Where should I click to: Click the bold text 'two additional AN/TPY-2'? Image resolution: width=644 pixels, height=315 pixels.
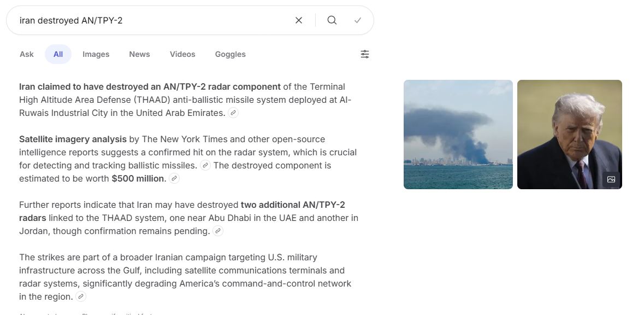(x=293, y=205)
